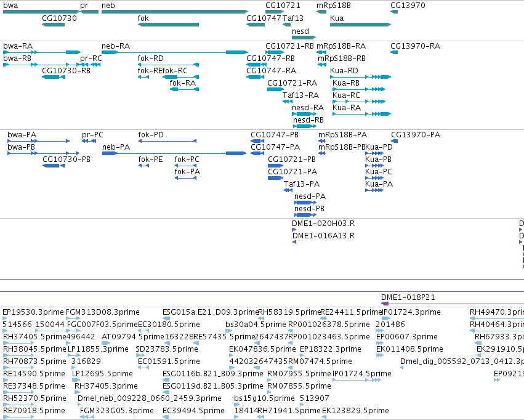Screen dimensions: 524x420
Task: Click EST RM07474.5prime
Action: [320, 361]
